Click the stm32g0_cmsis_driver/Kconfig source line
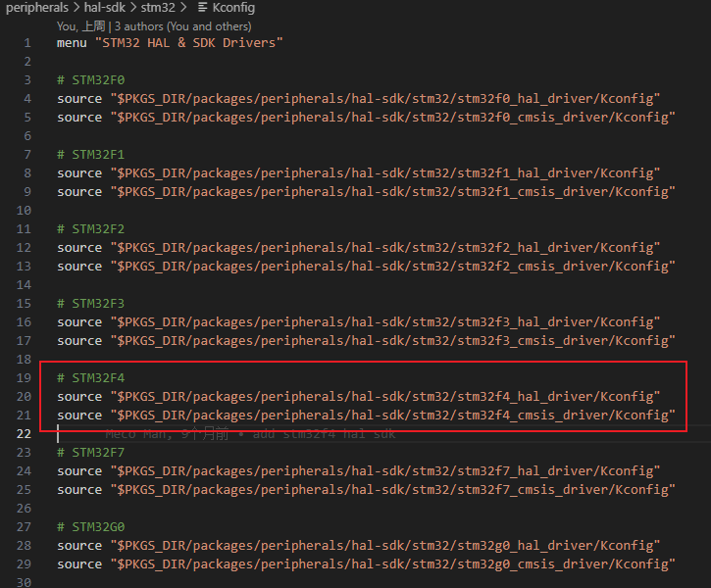The image size is (711, 588). pos(366,564)
